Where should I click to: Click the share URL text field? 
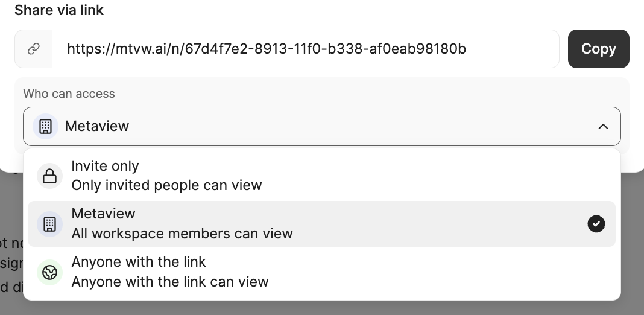click(x=305, y=49)
